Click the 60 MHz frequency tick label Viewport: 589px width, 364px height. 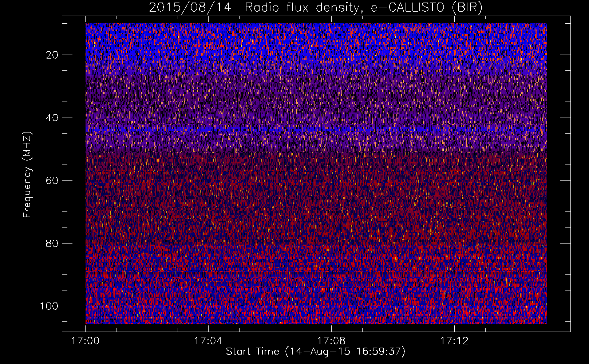coord(52,181)
